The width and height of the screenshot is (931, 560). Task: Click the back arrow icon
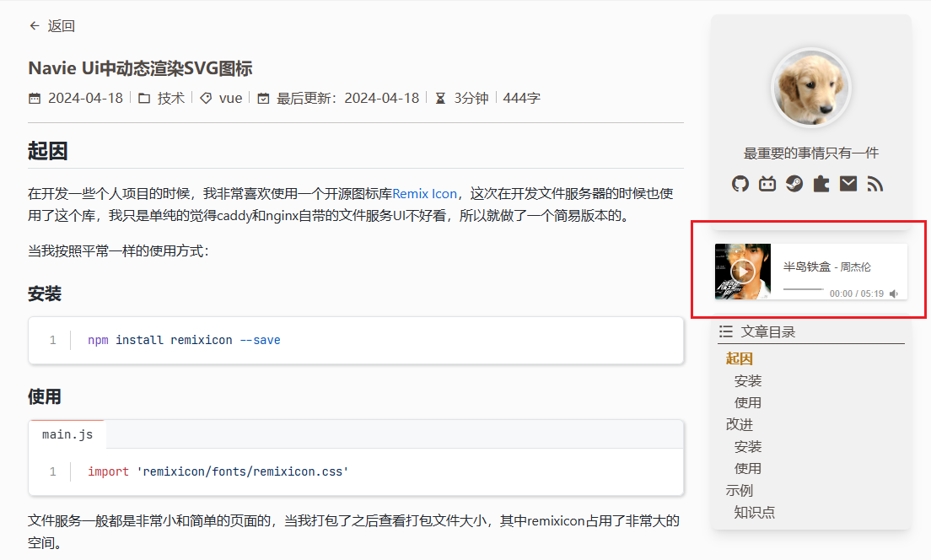(35, 26)
